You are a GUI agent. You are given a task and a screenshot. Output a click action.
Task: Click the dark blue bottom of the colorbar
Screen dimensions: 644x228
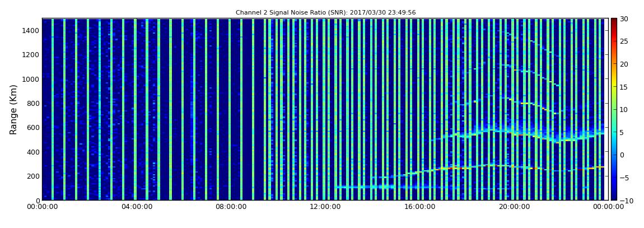click(614, 197)
